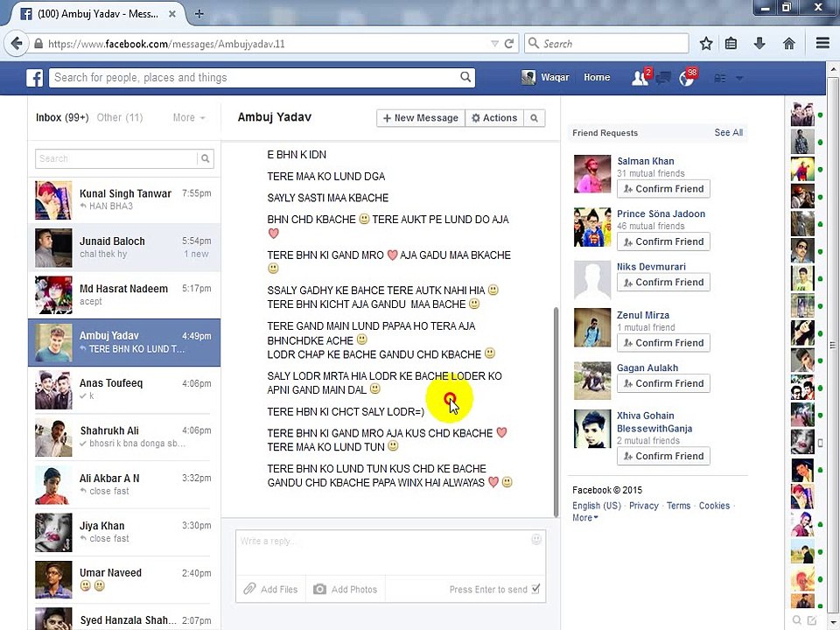The image size is (840, 630).
Task: Click the browser Search box
Action: tap(606, 44)
